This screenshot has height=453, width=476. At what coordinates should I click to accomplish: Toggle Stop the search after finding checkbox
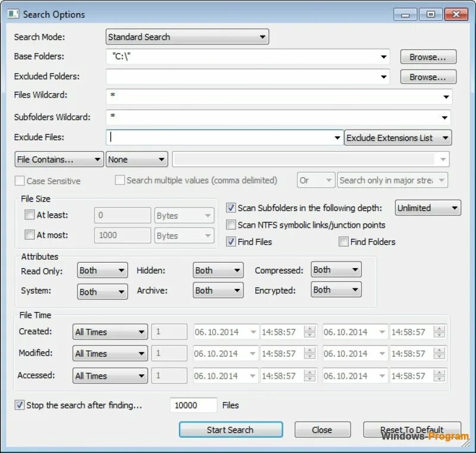[x=20, y=405]
